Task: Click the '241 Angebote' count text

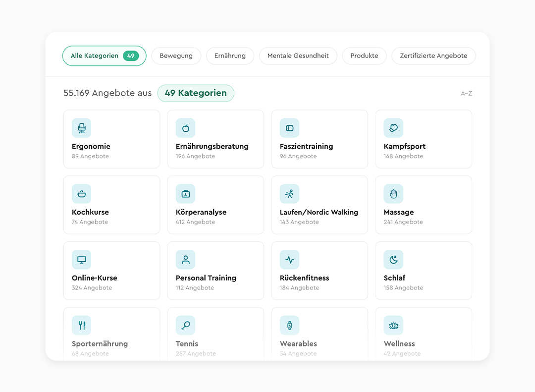Action: click(404, 222)
